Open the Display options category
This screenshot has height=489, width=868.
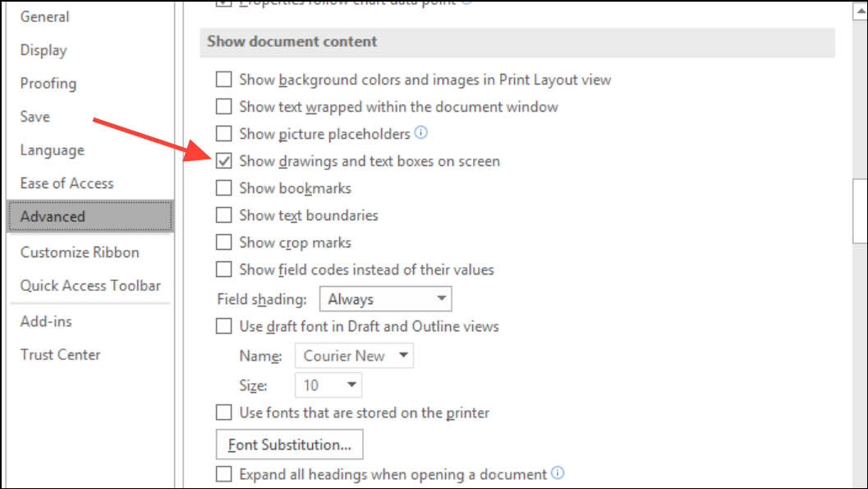[x=44, y=50]
